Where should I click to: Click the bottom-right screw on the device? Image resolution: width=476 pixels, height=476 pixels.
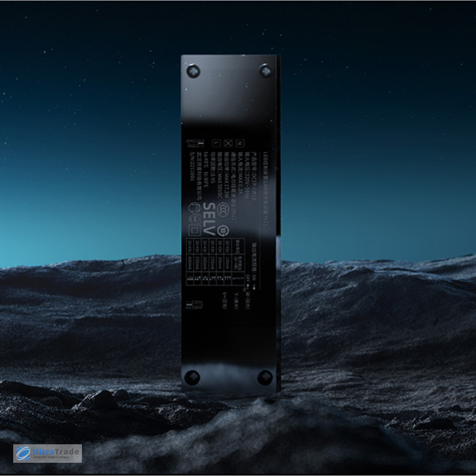pyautogui.click(x=265, y=377)
